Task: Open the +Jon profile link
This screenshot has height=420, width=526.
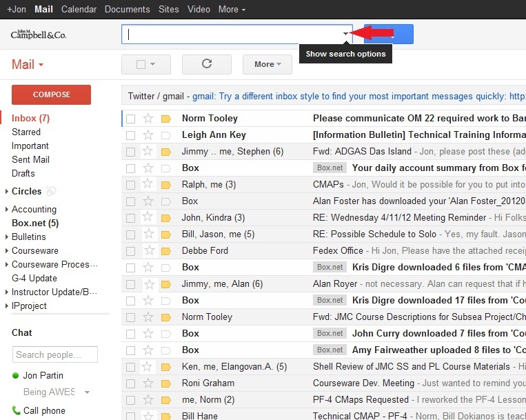Action: pyautogui.click(x=17, y=9)
